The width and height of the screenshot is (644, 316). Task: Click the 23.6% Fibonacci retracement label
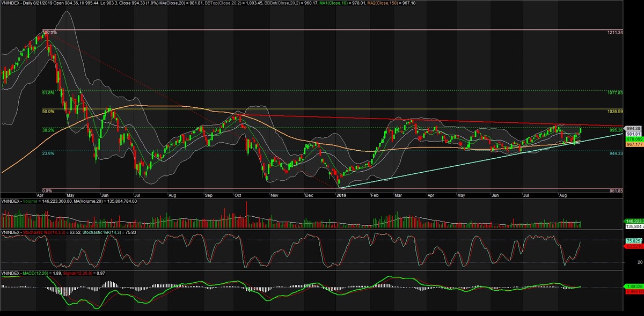(x=48, y=153)
